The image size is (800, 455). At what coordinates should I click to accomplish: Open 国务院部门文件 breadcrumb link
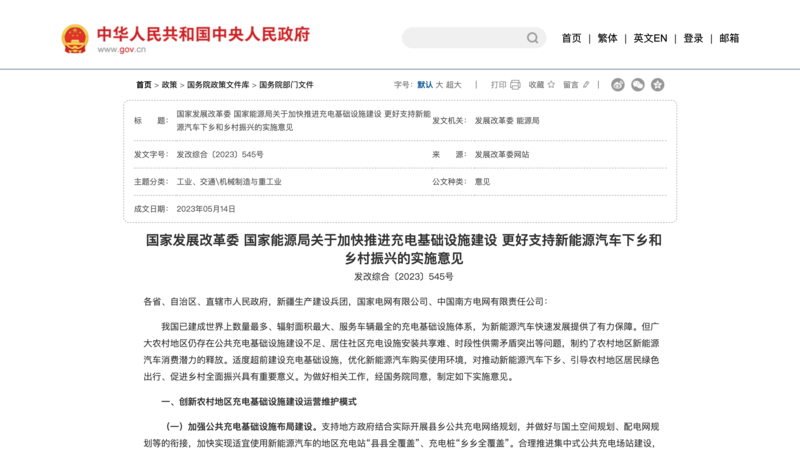click(x=286, y=85)
